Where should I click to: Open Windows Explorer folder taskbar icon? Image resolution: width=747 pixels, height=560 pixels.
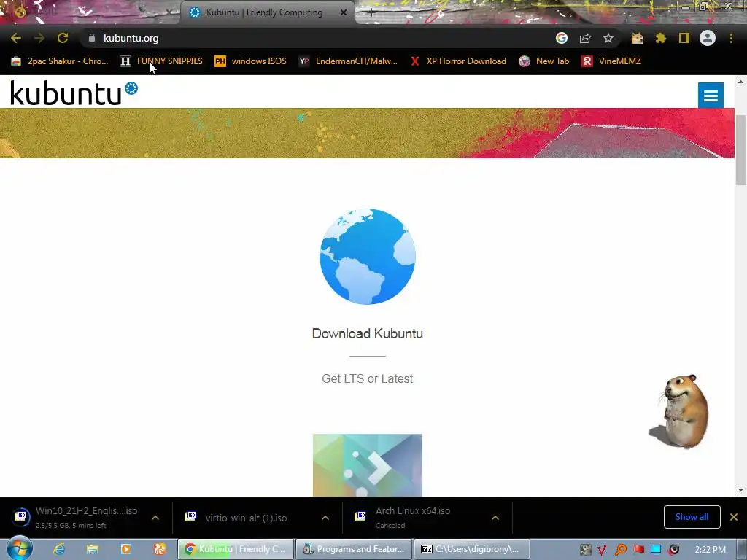click(x=93, y=549)
